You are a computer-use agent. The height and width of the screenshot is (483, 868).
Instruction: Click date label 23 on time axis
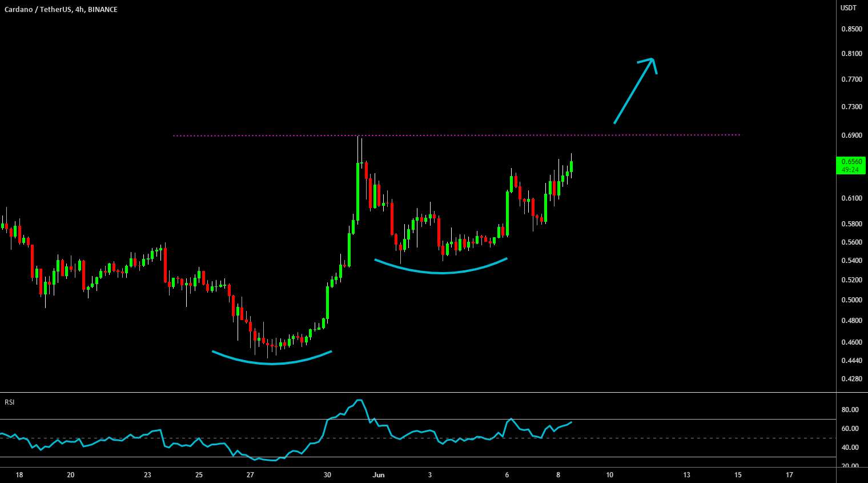click(148, 475)
